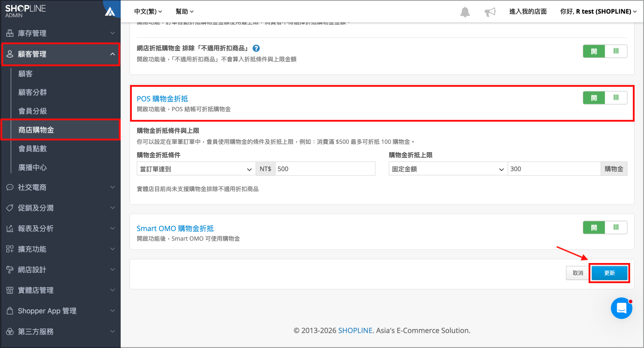
Task: Click the 促銷及分潤 tag icon
Action: (x=10, y=208)
